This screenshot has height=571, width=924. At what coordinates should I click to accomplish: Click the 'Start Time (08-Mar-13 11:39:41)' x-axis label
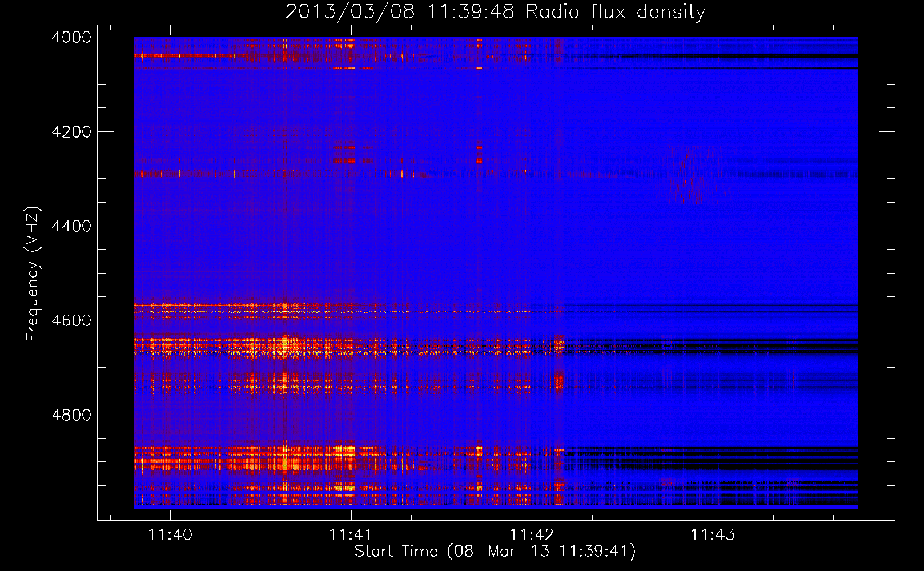coord(495,552)
